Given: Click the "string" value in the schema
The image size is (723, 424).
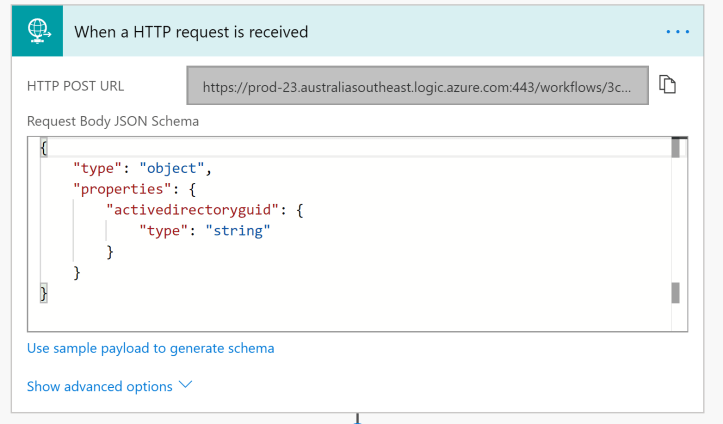Looking at the screenshot, I should point(238,230).
